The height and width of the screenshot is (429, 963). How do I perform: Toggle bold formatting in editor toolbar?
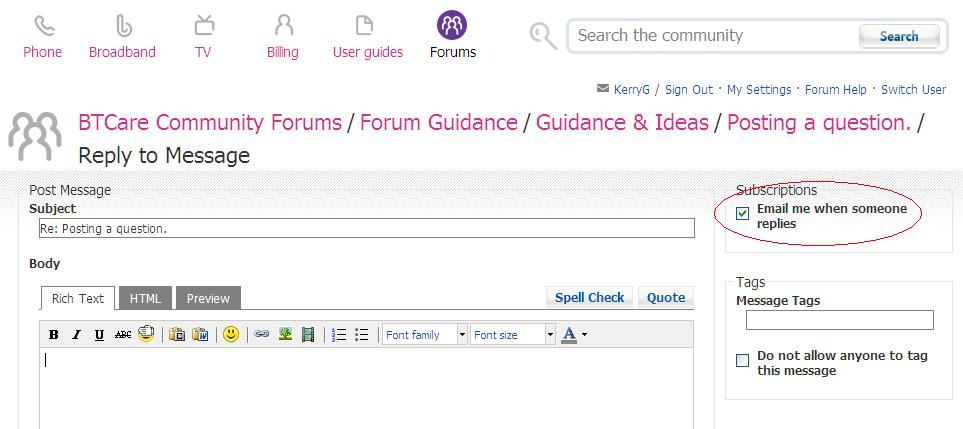[53, 334]
